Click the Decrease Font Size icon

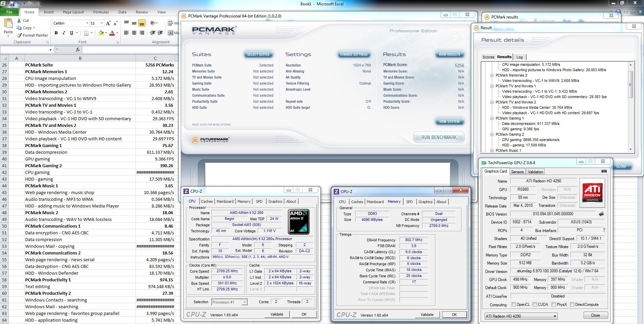point(115,23)
